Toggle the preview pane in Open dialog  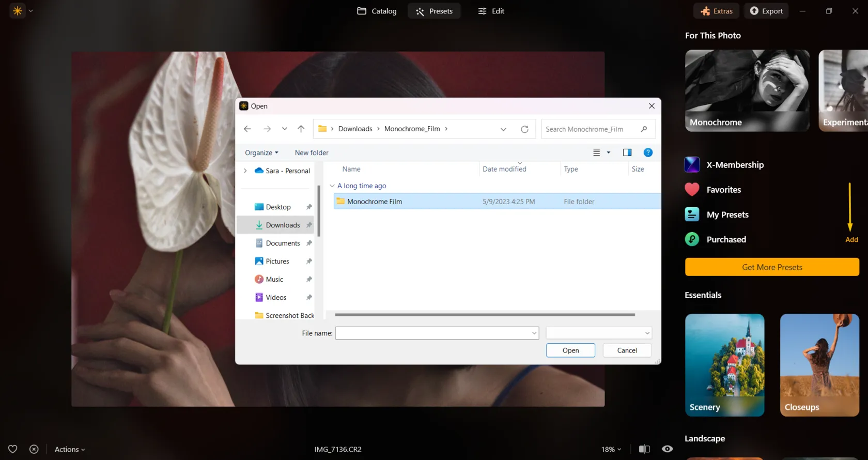tap(627, 152)
